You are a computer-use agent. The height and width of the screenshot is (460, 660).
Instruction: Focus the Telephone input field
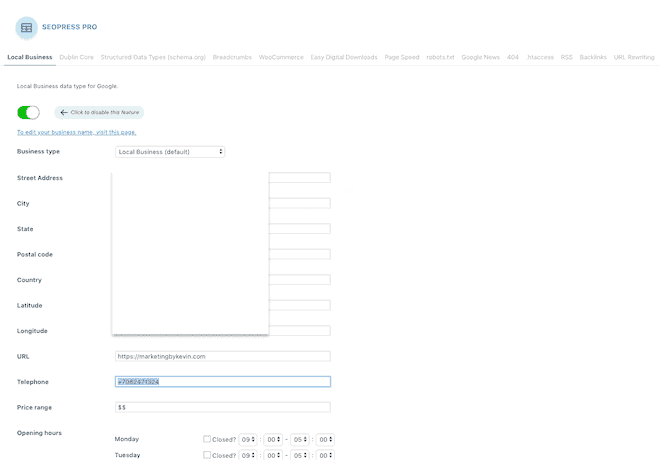[x=222, y=382]
